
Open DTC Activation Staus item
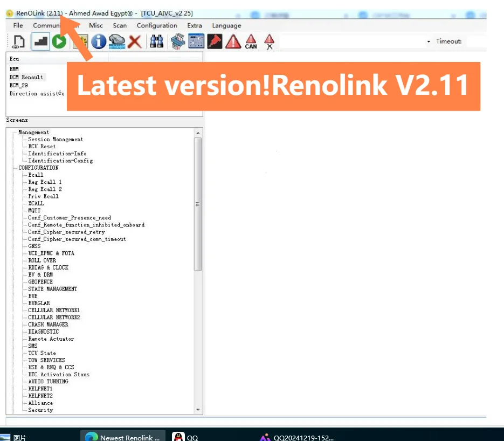[x=59, y=374]
